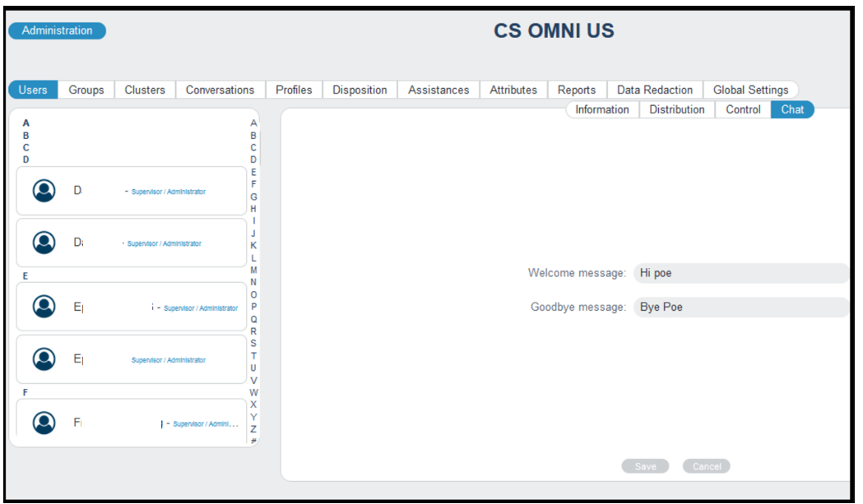Click section header F in the user list

(26, 393)
